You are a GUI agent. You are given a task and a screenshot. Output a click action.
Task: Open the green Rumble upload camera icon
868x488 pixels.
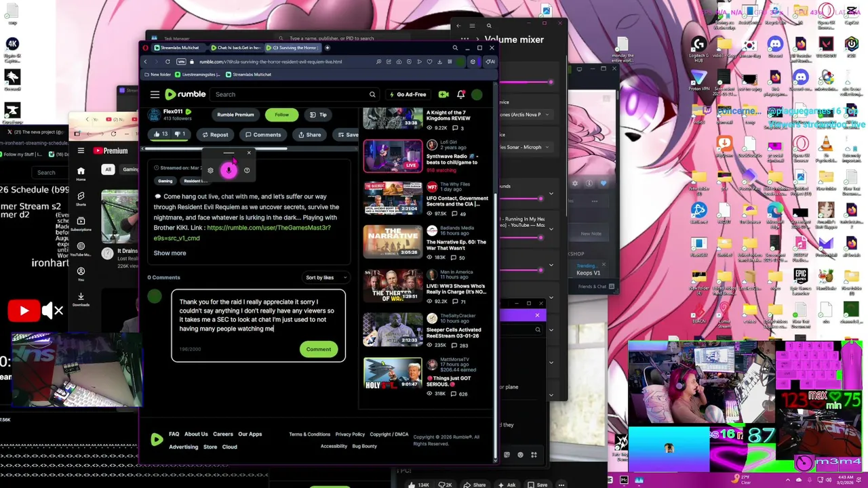tap(443, 95)
